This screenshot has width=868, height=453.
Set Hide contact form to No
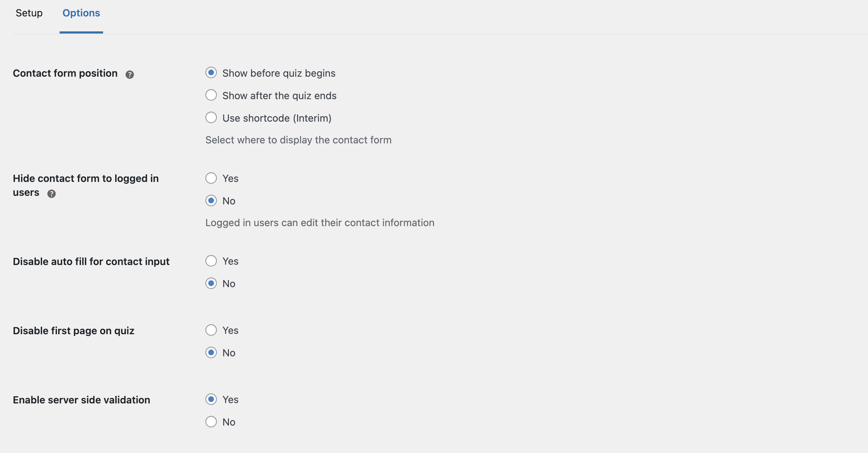coord(211,200)
